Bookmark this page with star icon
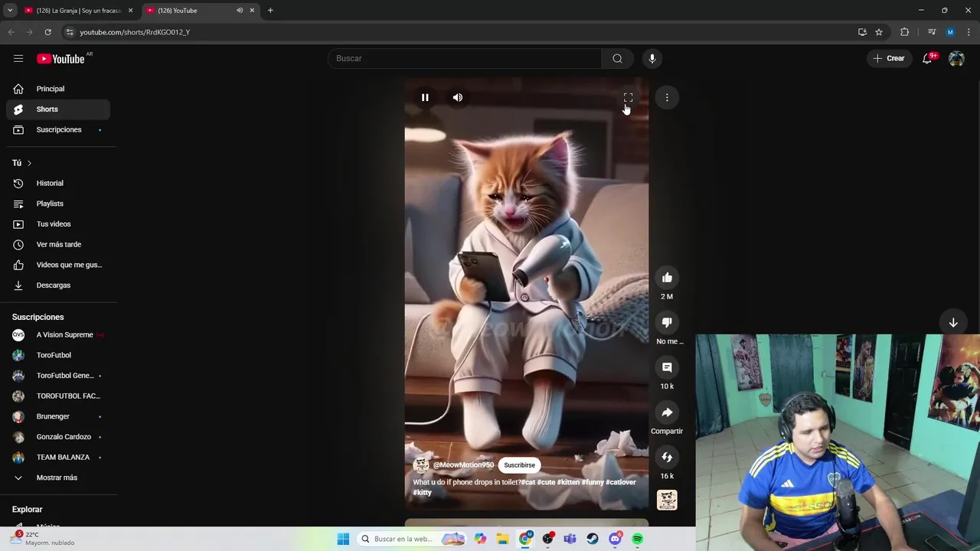980x551 pixels. pos(879,32)
